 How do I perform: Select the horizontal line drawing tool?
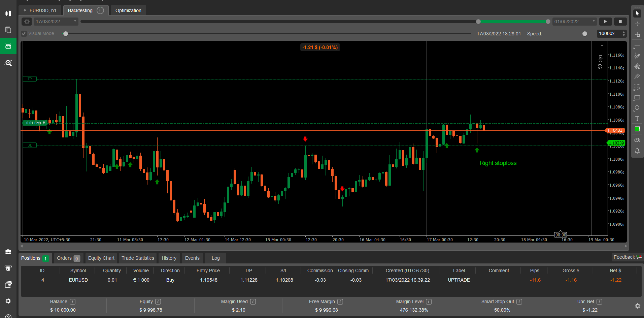[x=637, y=45]
